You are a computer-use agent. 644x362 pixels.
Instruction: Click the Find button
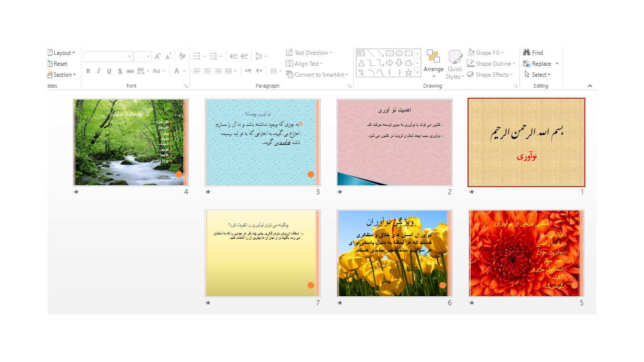point(533,53)
